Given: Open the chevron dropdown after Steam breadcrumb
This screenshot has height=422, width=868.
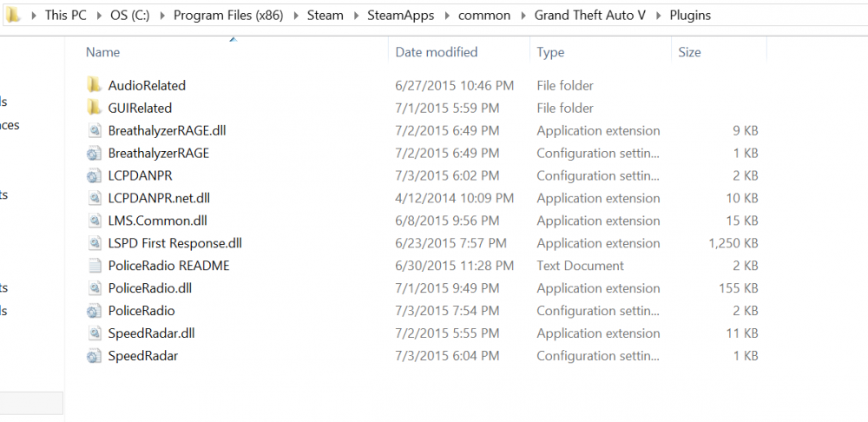Looking at the screenshot, I should [x=355, y=16].
